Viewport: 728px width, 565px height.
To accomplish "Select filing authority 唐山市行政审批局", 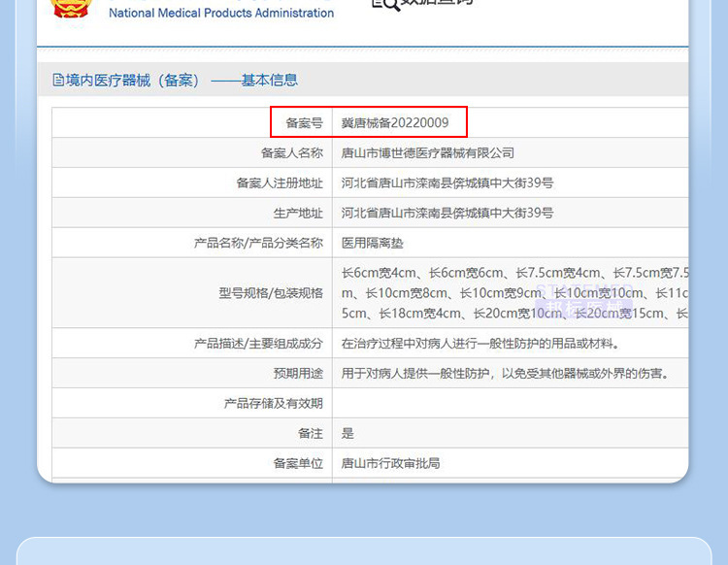I will [390, 463].
